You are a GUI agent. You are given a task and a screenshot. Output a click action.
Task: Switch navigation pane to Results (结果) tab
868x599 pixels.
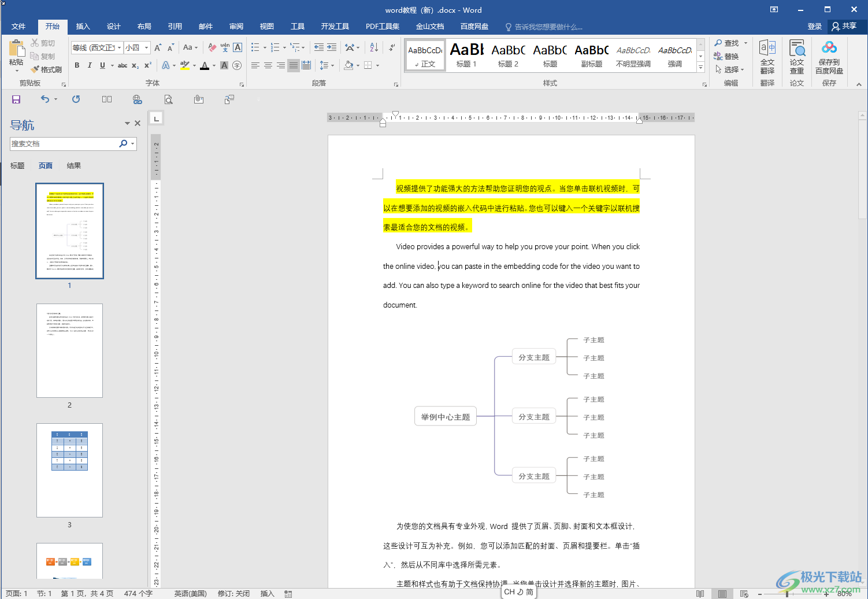[74, 166]
